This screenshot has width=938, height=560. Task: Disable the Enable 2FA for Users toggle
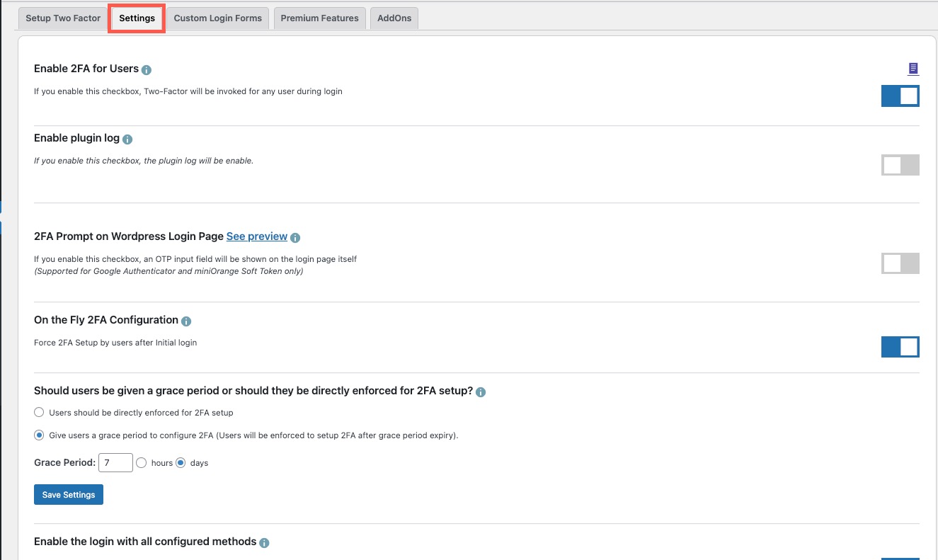(900, 96)
